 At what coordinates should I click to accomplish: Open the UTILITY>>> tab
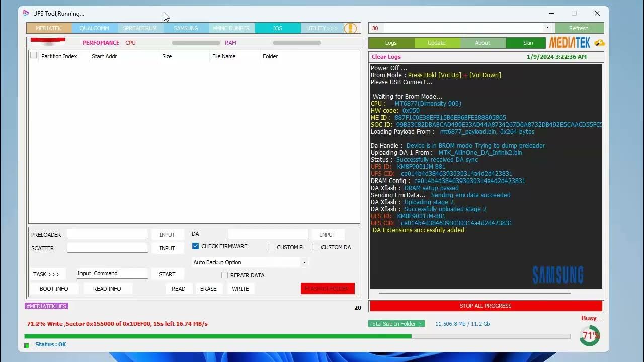322,28
